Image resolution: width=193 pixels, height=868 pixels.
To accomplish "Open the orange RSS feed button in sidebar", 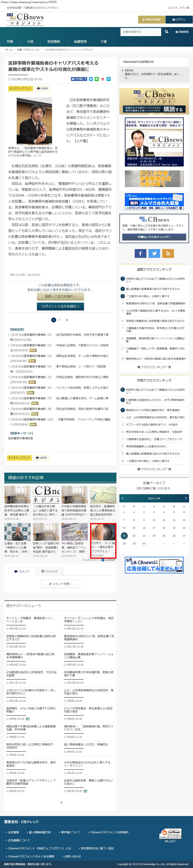I will coord(168,253).
